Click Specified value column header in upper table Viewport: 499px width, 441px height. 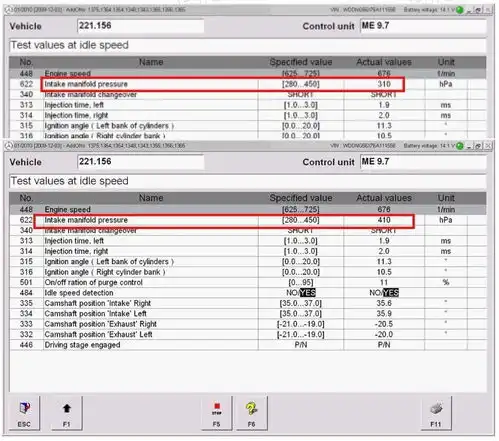click(x=301, y=62)
